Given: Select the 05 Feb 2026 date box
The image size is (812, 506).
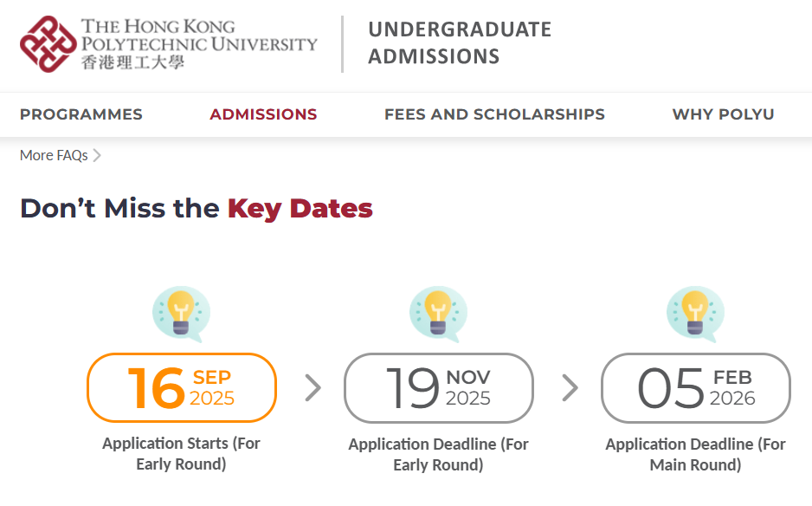Looking at the screenshot, I should click(x=695, y=388).
